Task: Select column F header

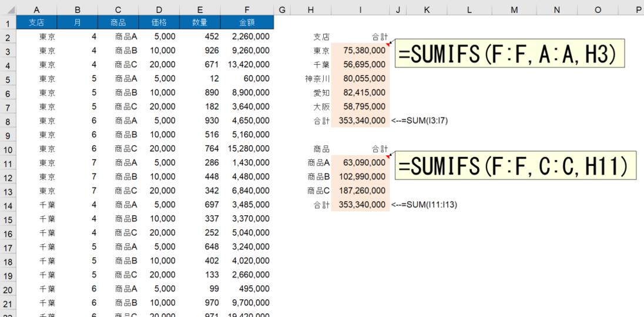Action: coord(247,10)
